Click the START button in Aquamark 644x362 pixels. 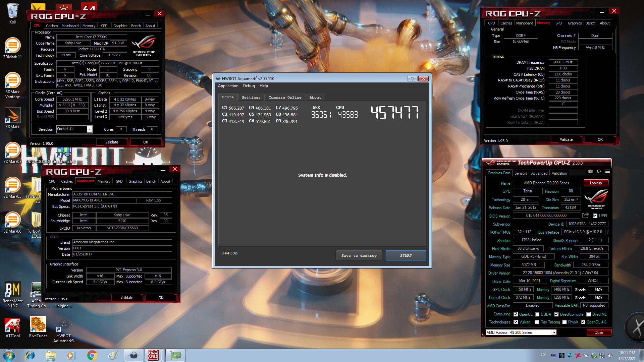[406, 255]
